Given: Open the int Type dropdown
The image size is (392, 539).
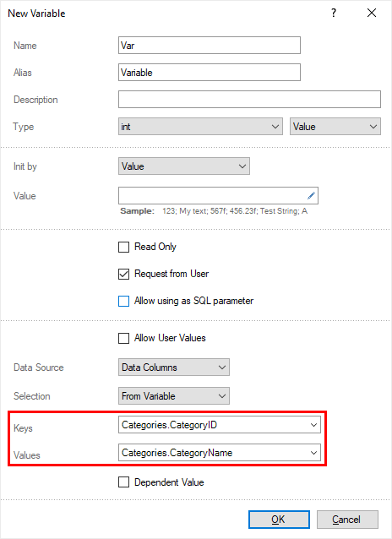Looking at the screenshot, I should pyautogui.click(x=200, y=127).
